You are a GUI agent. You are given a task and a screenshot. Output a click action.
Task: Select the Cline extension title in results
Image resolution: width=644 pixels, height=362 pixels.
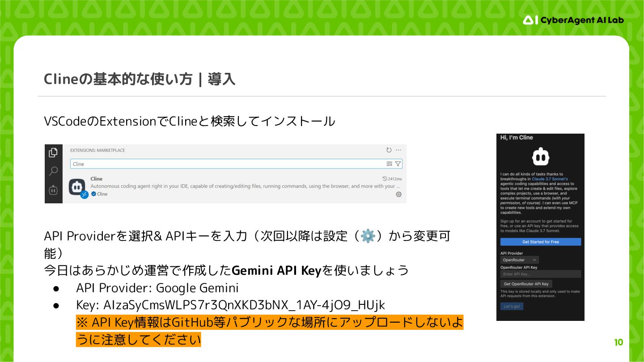96,179
